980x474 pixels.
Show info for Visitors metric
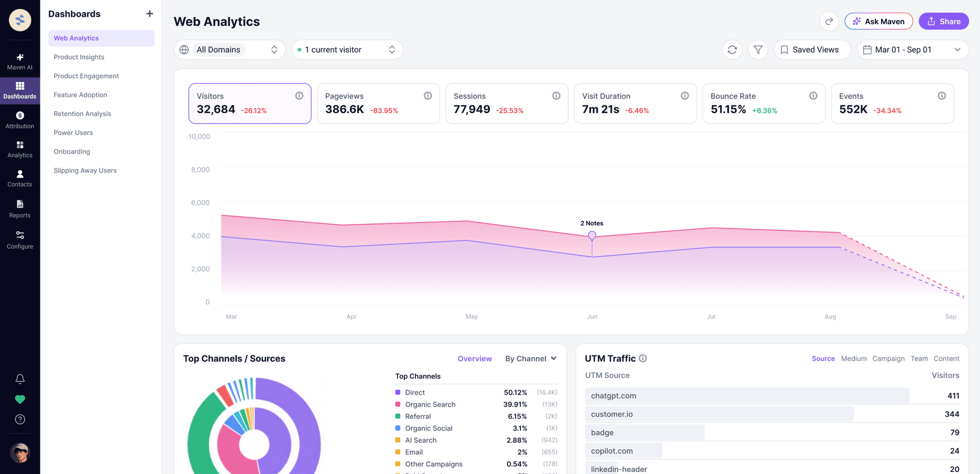(299, 96)
